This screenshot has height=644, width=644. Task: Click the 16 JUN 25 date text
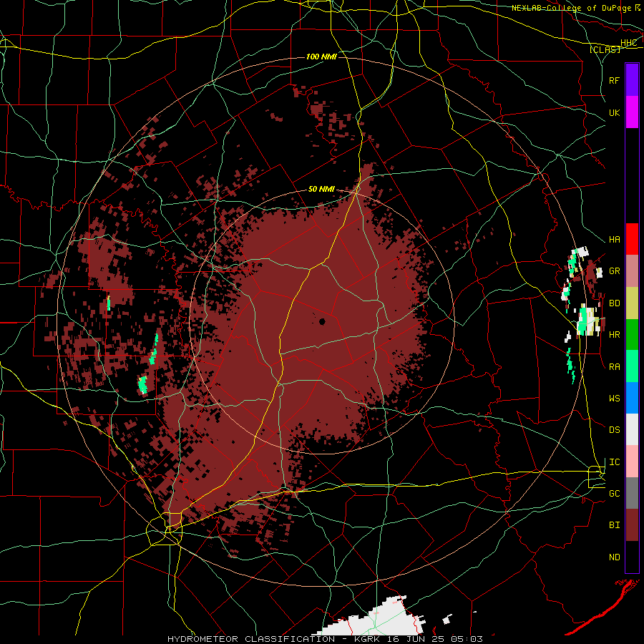point(414,639)
